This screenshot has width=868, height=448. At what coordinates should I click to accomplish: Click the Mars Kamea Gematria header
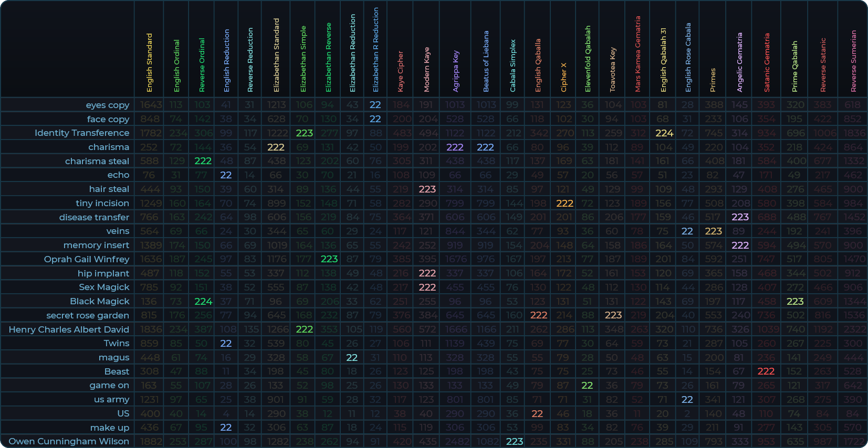tap(637, 54)
